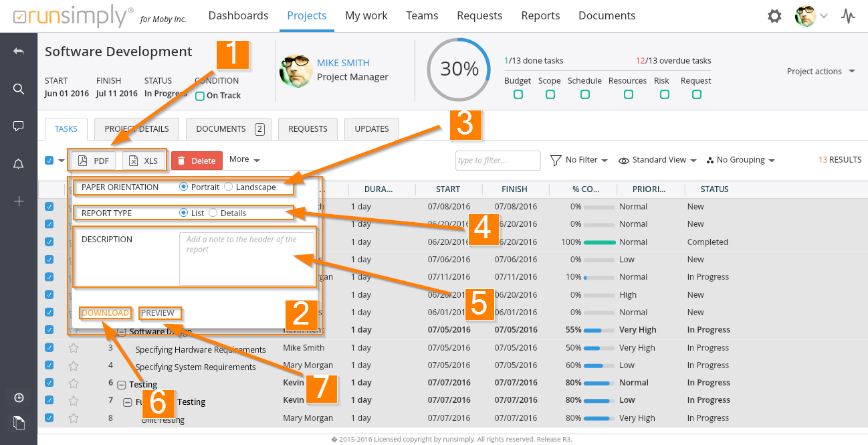Click the settings gear icon
Image resolution: width=868 pixels, height=445 pixels.
[x=774, y=16]
